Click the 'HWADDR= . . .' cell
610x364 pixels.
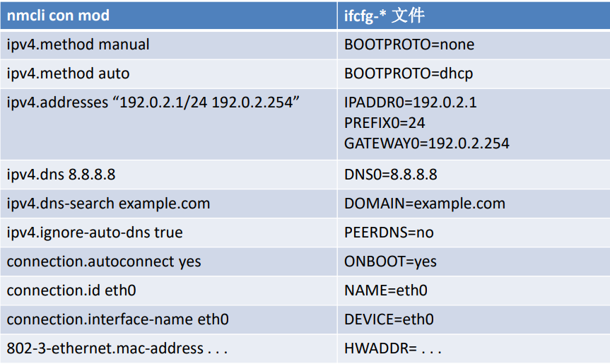click(474, 348)
